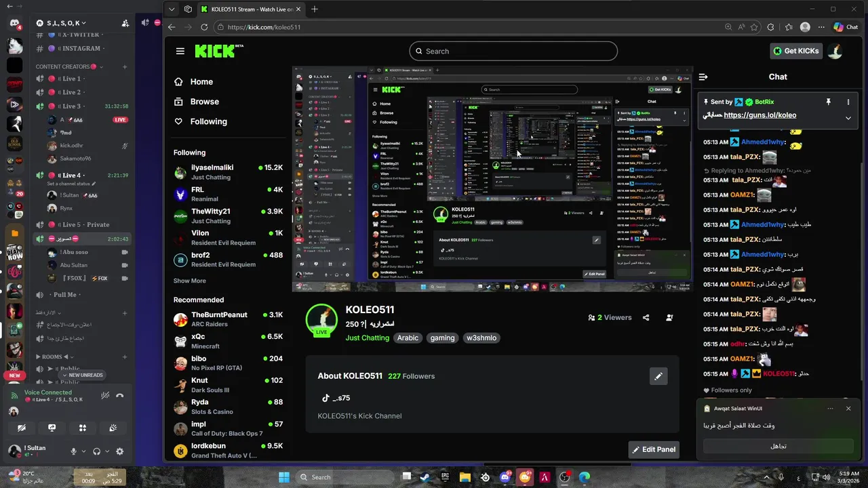Viewport: 868px width, 488px height.
Task: Share the KOLEO511 stream
Action: pos(646,317)
